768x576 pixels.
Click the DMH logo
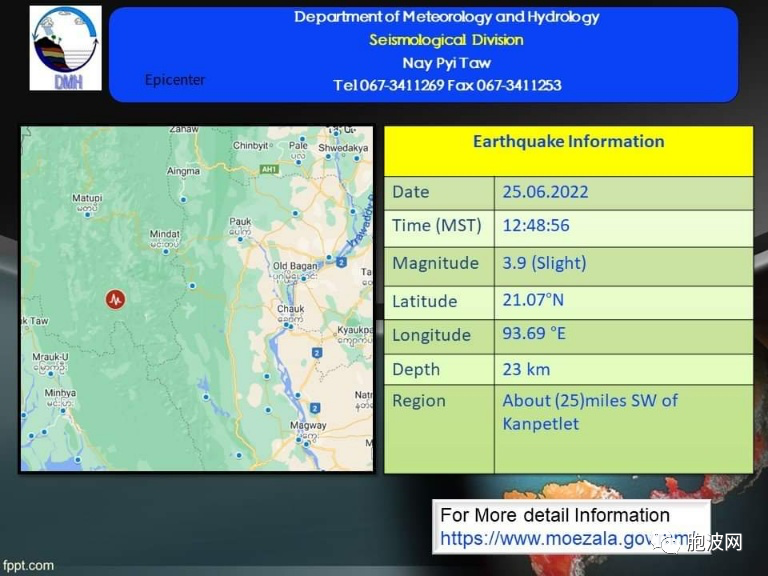pyautogui.click(x=66, y=48)
